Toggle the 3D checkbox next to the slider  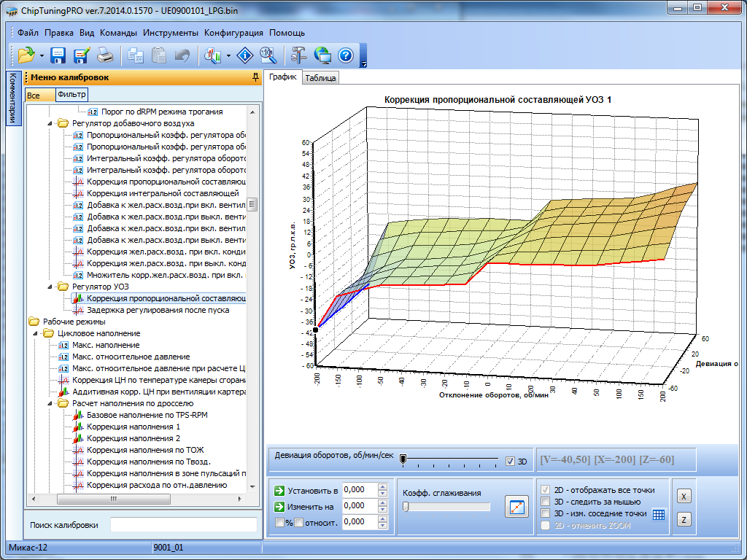point(511,461)
